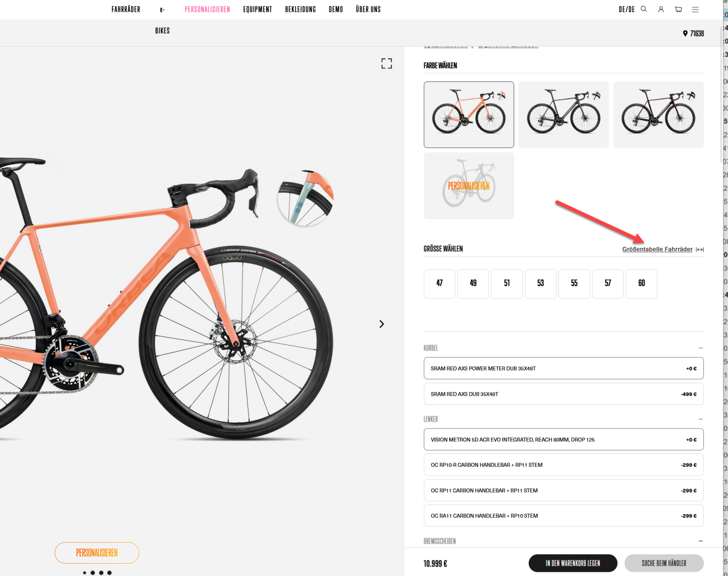Viewport: 728px width, 576px height.
Task: Collapse the Kurbel section
Action: click(701, 348)
